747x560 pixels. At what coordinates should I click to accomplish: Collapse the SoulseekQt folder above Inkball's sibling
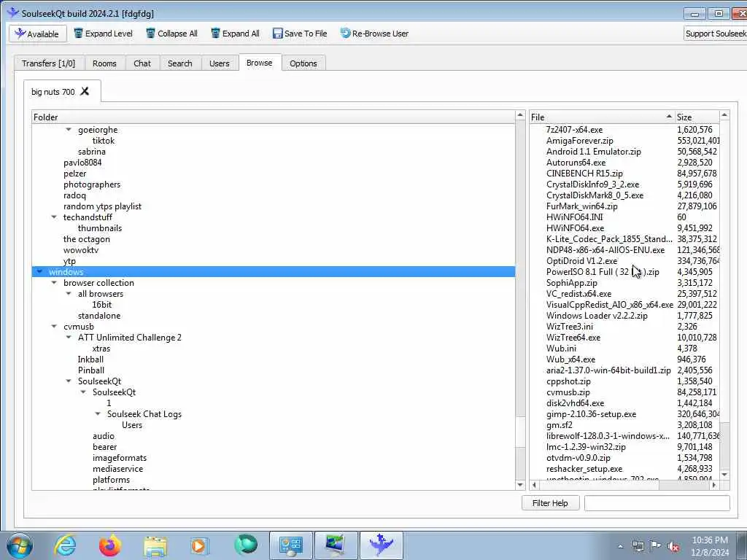[69, 381]
